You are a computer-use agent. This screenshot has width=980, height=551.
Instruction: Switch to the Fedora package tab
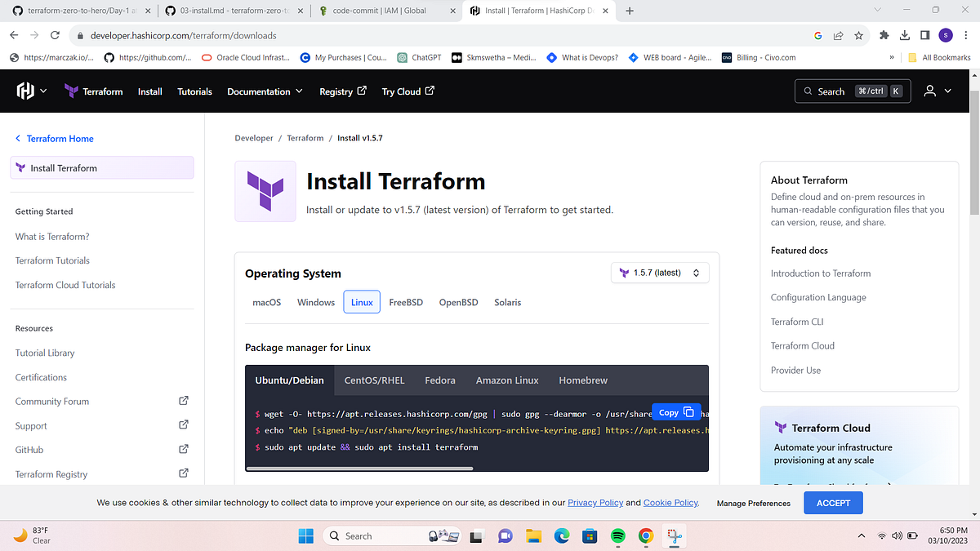(x=440, y=380)
